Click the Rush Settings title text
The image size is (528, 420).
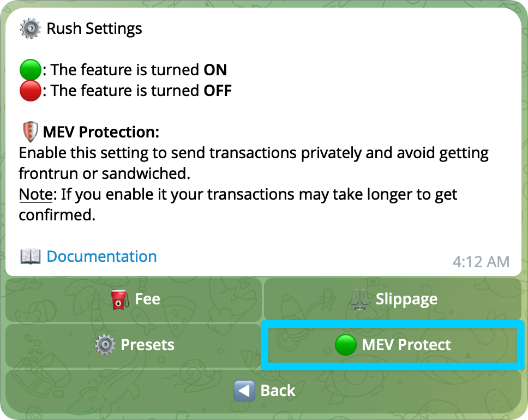[94, 28]
